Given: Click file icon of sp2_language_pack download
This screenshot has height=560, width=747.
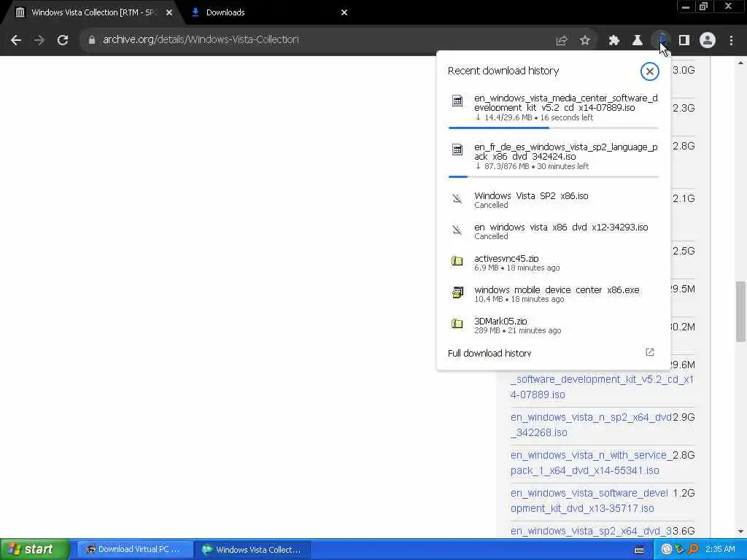Looking at the screenshot, I should 457,149.
